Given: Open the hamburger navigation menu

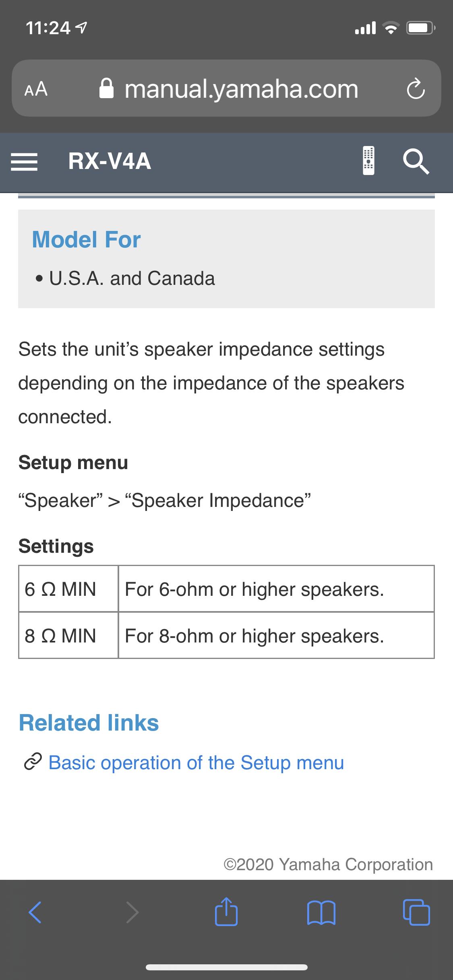Looking at the screenshot, I should 24,162.
